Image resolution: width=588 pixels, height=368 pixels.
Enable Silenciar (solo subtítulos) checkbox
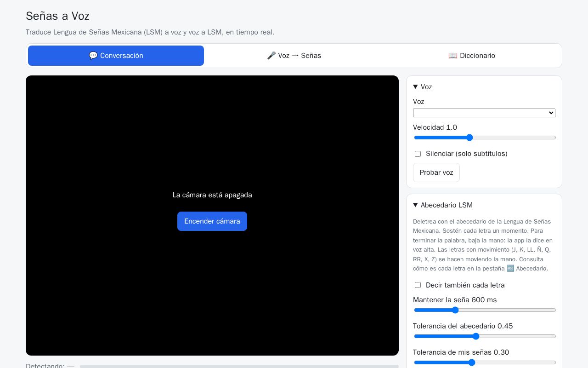418,154
